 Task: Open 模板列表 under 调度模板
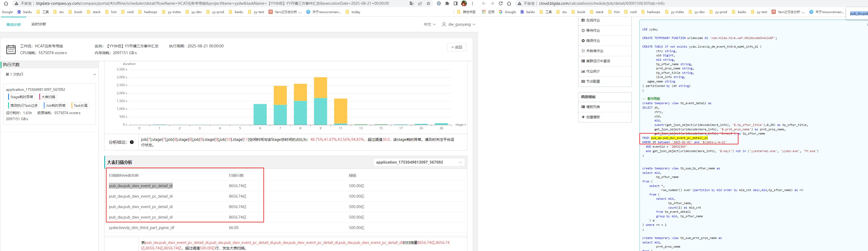click(x=605, y=107)
